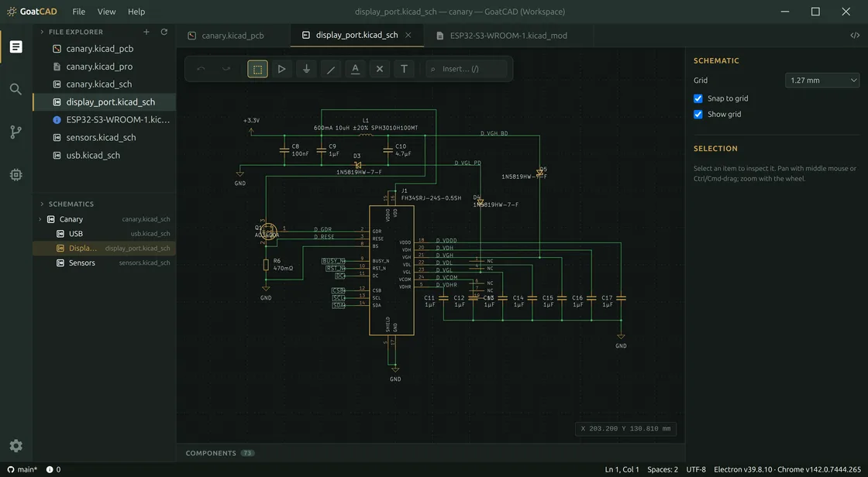Select the rectangle selection tool
Screen dimensions: 868x477
pos(257,69)
